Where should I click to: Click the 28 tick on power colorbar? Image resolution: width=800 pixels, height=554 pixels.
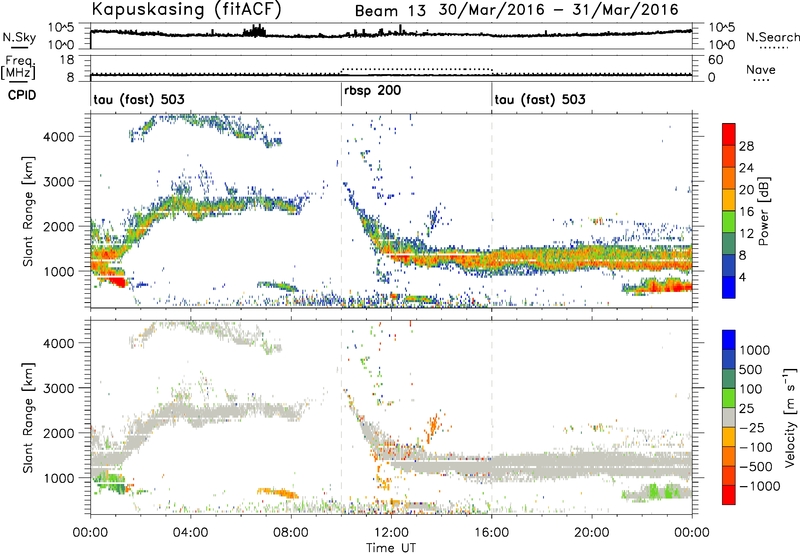(746, 146)
